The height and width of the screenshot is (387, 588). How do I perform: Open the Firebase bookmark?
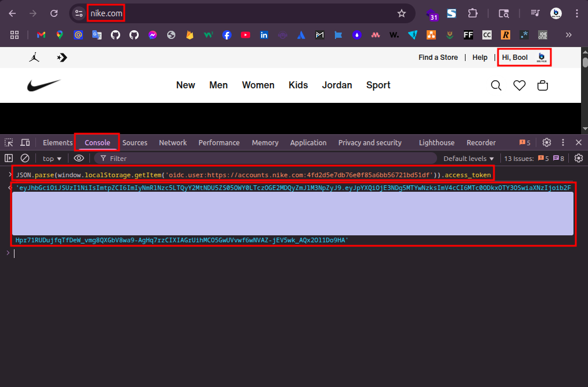click(190, 35)
